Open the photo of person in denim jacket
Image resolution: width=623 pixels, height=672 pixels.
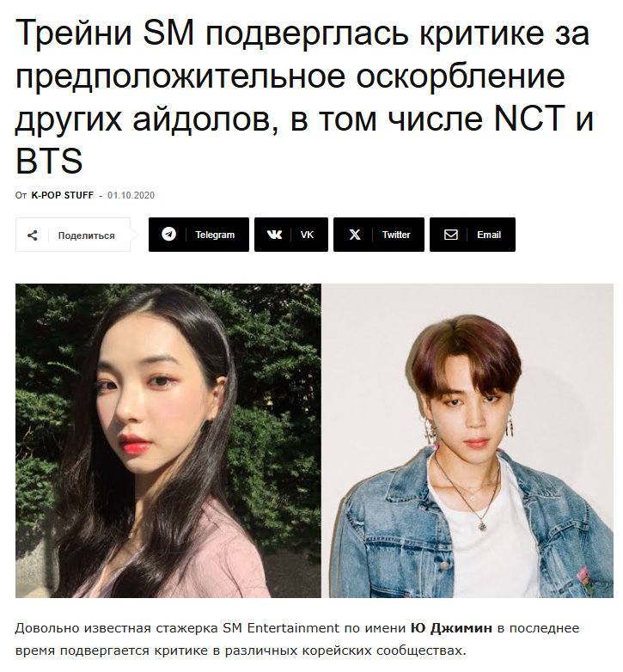[x=467, y=441]
